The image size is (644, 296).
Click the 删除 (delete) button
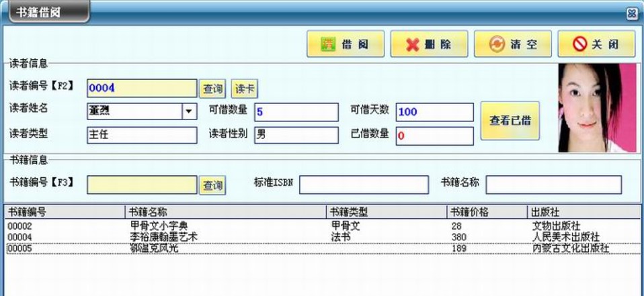coord(429,44)
